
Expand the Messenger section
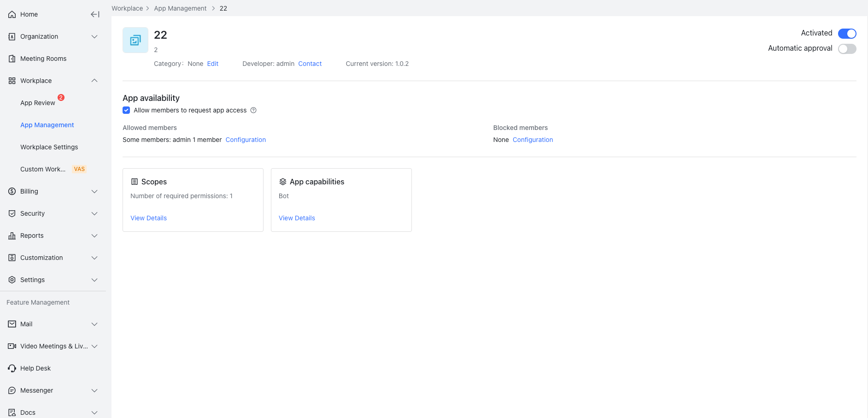click(x=94, y=390)
